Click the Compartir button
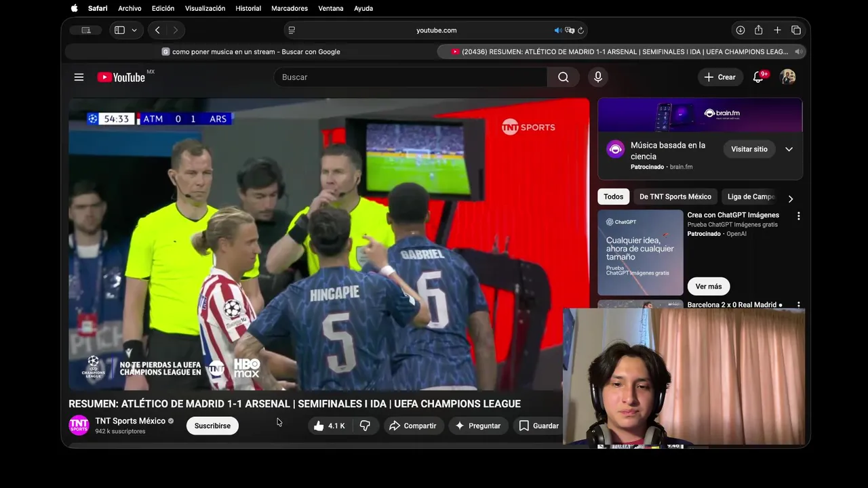 coord(412,426)
